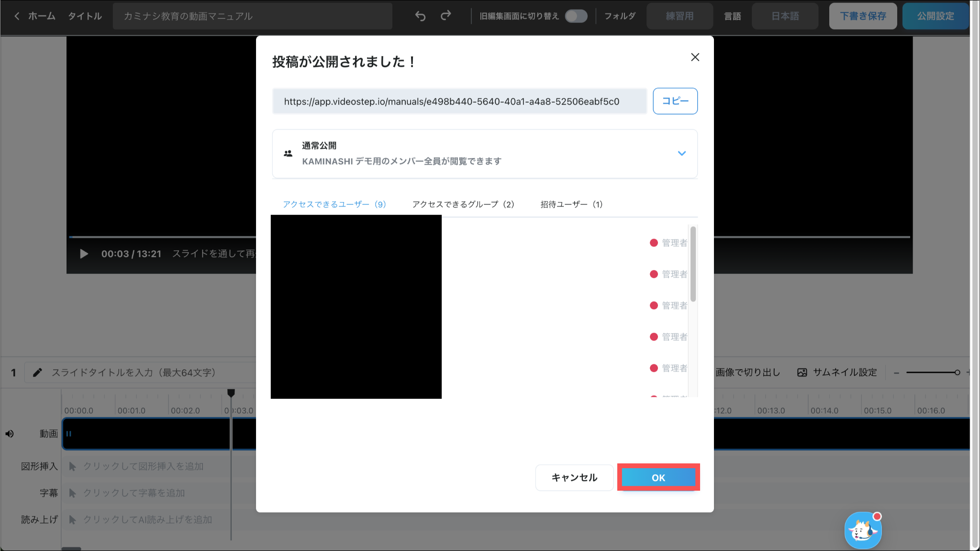Open the 練習用 folder dropdown

pyautogui.click(x=679, y=16)
